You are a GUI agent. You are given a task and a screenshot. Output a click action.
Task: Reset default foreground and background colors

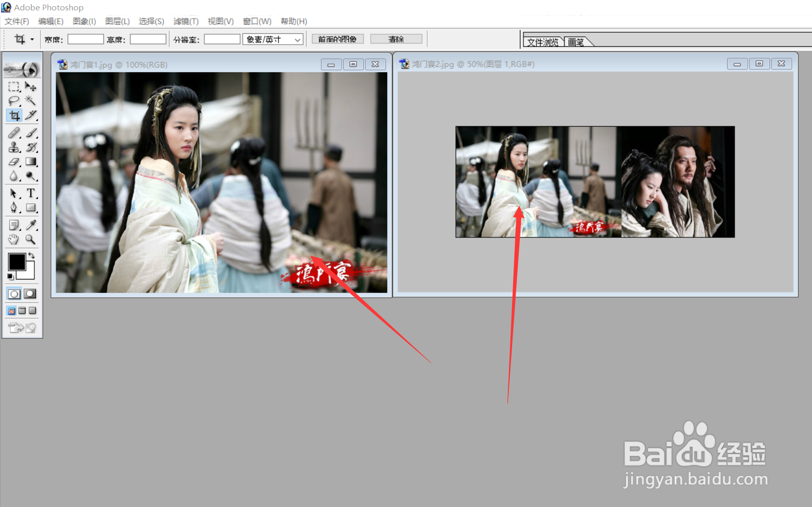[10, 277]
